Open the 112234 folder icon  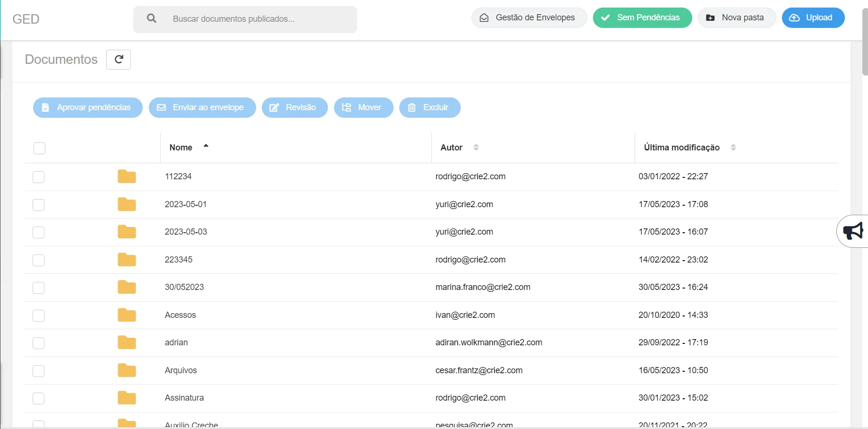(x=127, y=176)
